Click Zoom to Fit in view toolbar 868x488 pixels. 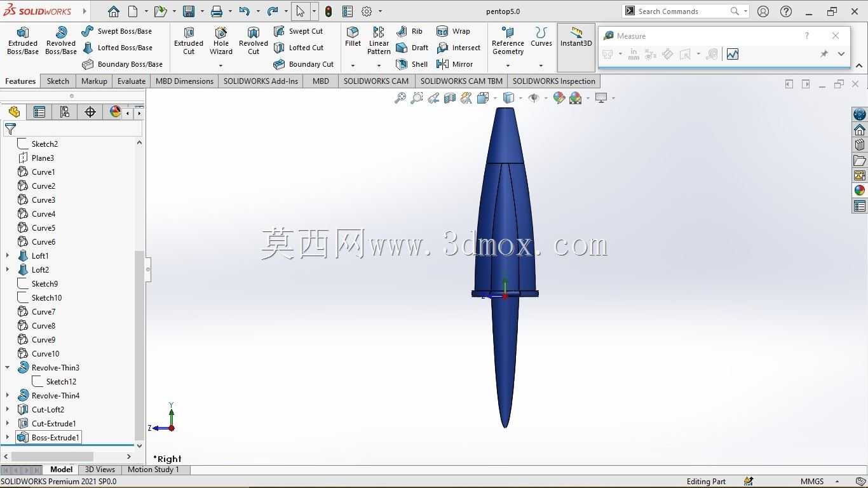tap(400, 98)
